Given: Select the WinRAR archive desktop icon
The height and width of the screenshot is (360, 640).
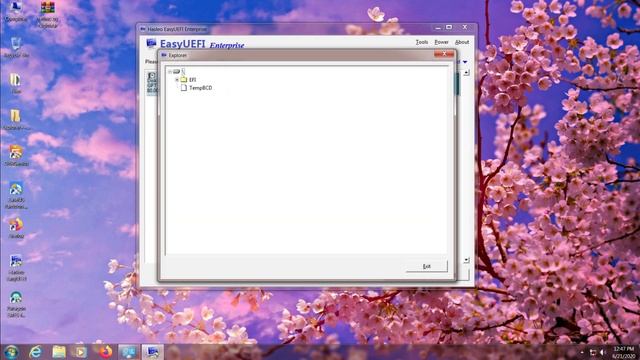Looking at the screenshot, I should [47, 14].
